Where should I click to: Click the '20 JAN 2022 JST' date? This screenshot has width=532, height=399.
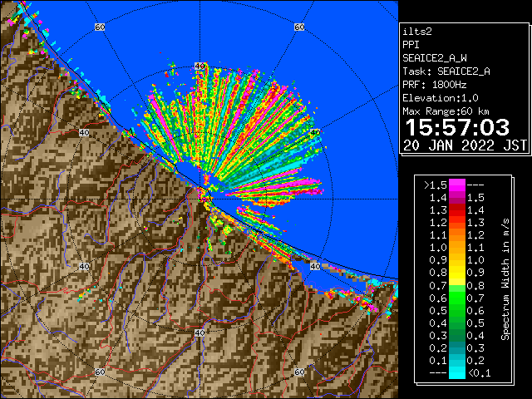click(465, 145)
